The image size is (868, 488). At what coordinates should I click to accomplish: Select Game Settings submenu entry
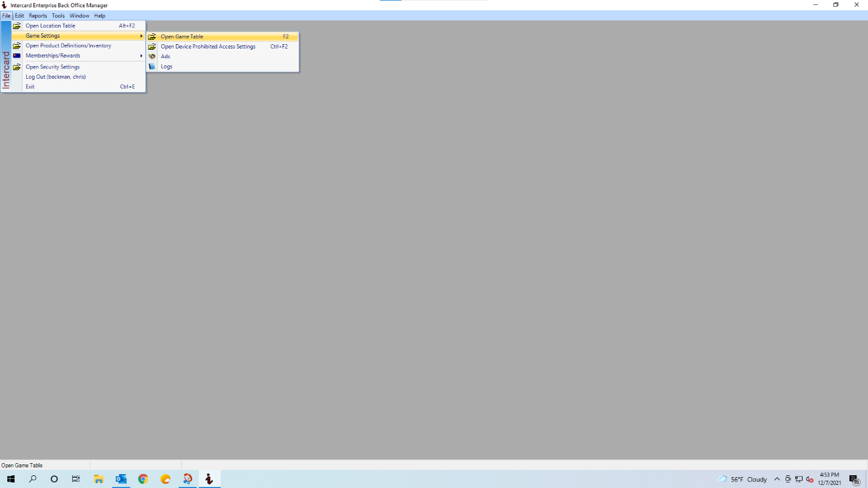pos(79,36)
